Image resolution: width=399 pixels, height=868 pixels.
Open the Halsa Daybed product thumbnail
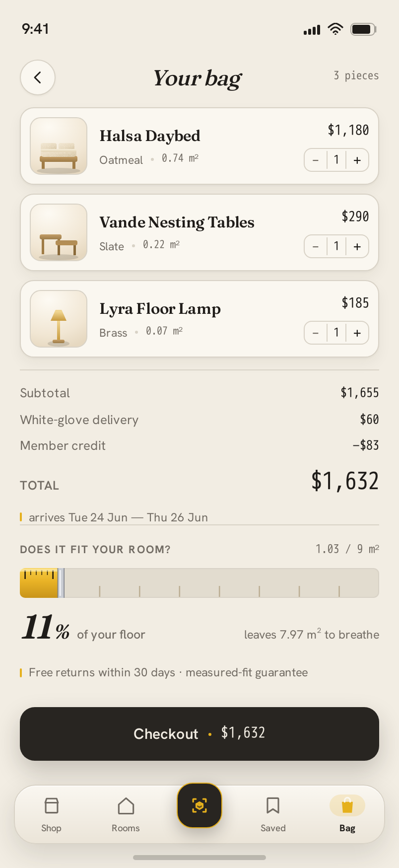click(x=59, y=146)
